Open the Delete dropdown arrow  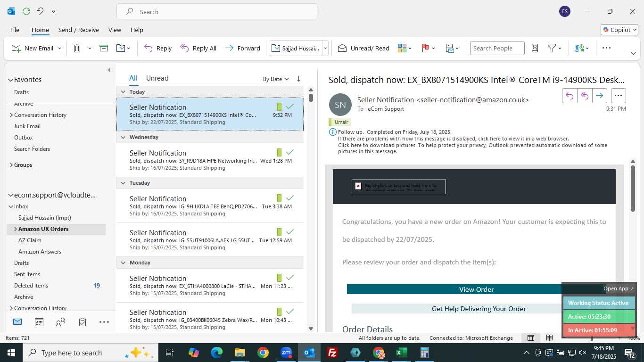coord(90,48)
